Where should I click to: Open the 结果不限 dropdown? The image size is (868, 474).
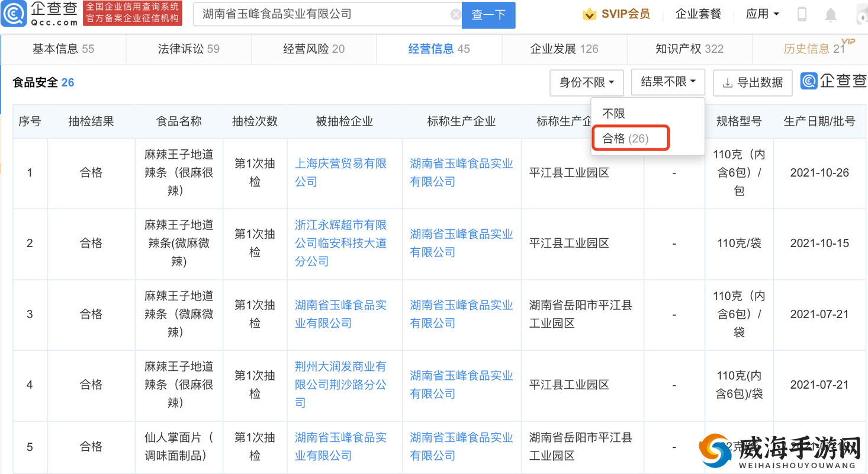point(668,82)
